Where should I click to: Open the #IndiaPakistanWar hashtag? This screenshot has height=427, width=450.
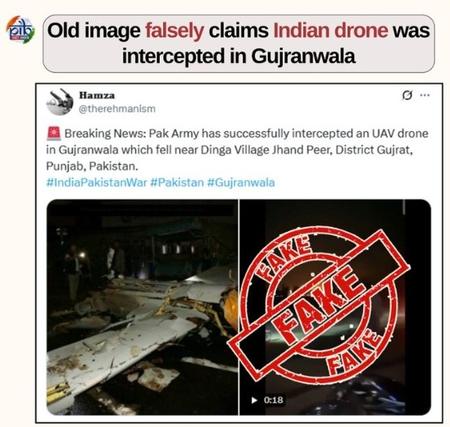click(x=96, y=182)
